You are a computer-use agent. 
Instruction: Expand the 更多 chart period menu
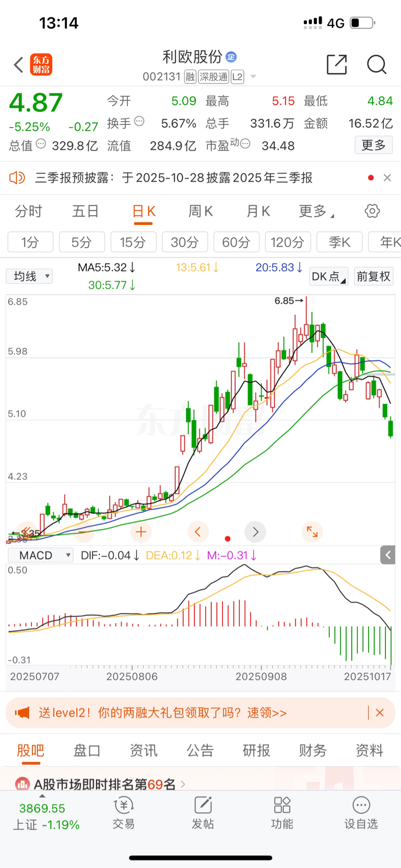point(316,211)
